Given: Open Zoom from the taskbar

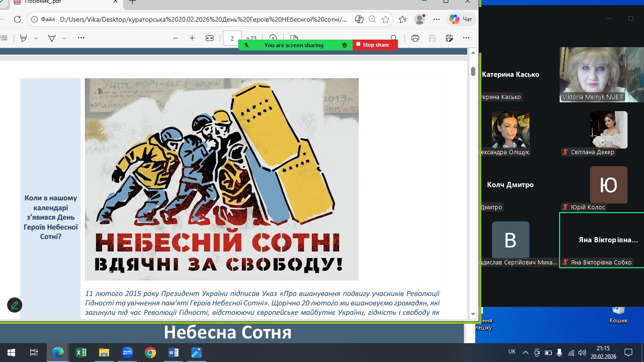Looking at the screenshot, I should click(x=127, y=352).
